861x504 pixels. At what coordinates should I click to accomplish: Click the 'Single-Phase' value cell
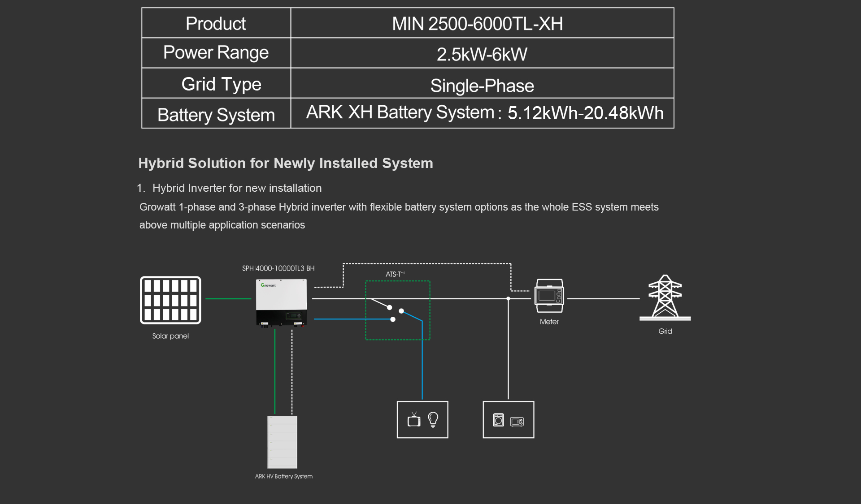click(483, 83)
